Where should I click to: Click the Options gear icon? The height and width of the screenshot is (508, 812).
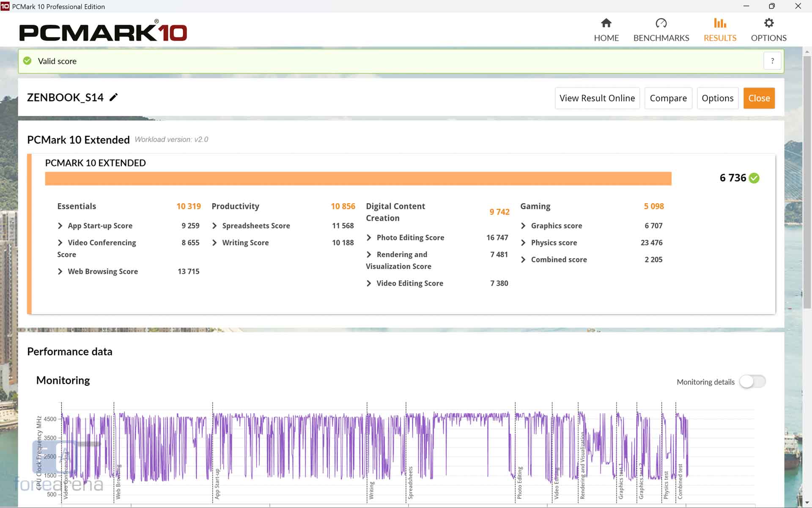tap(769, 23)
